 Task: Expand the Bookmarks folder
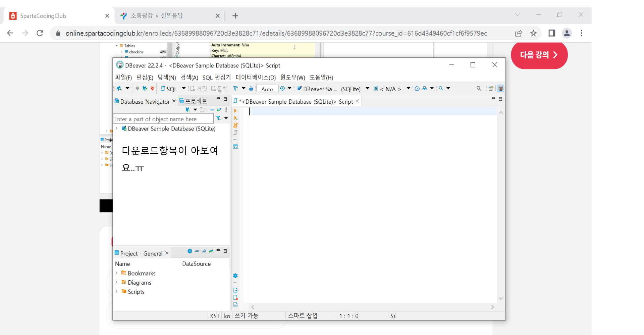[x=116, y=273]
